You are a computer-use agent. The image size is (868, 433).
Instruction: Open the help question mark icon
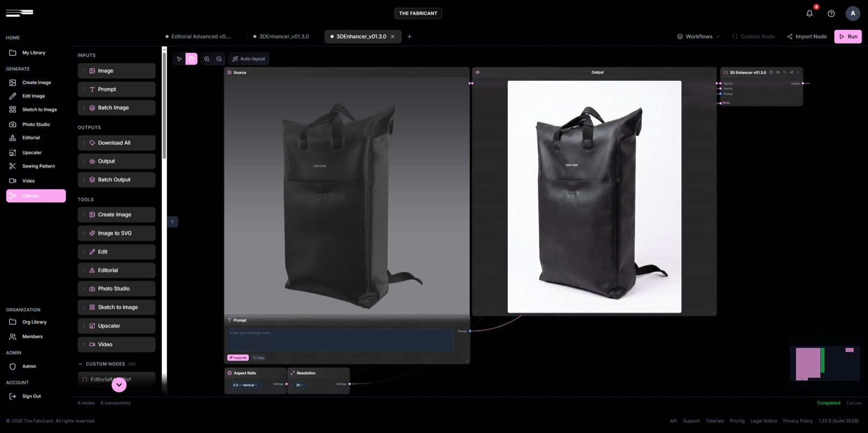point(831,14)
